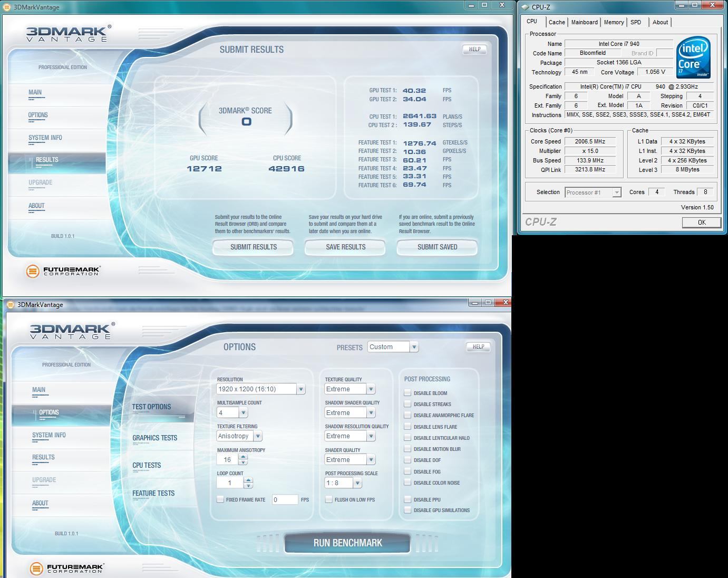The width and height of the screenshot is (728, 578).
Task: Check Disable DOF option
Action: tap(407, 460)
